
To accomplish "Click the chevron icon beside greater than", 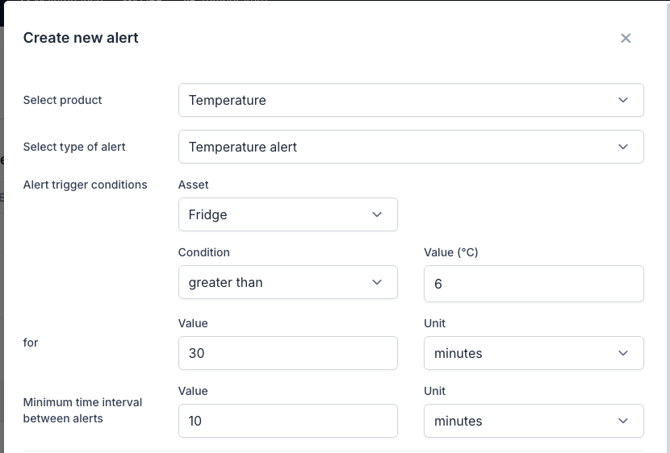I will [376, 282].
